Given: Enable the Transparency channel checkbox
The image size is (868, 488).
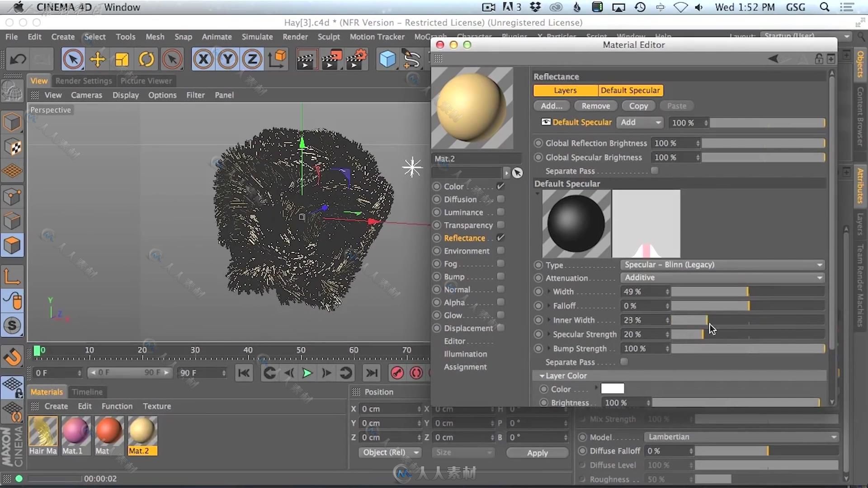Looking at the screenshot, I should pyautogui.click(x=500, y=225).
